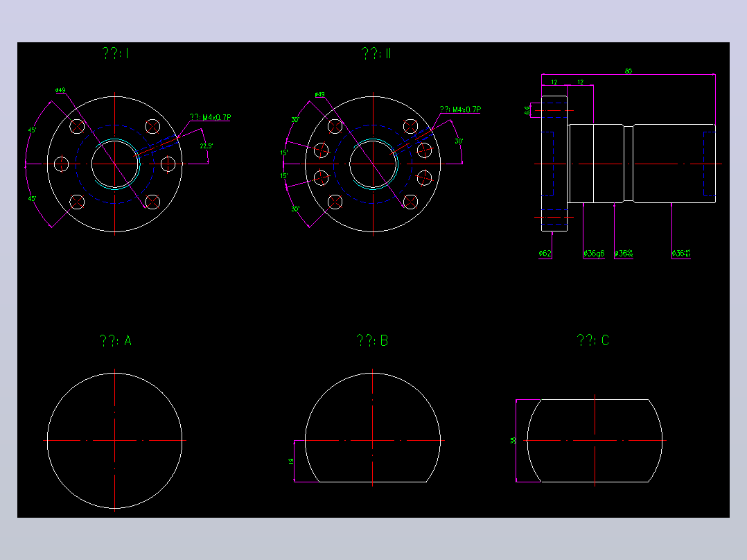Image resolution: width=747 pixels, height=560 pixels.
Task: Click the 30° angle beside M4x0.7P in view II
Action: (x=459, y=141)
